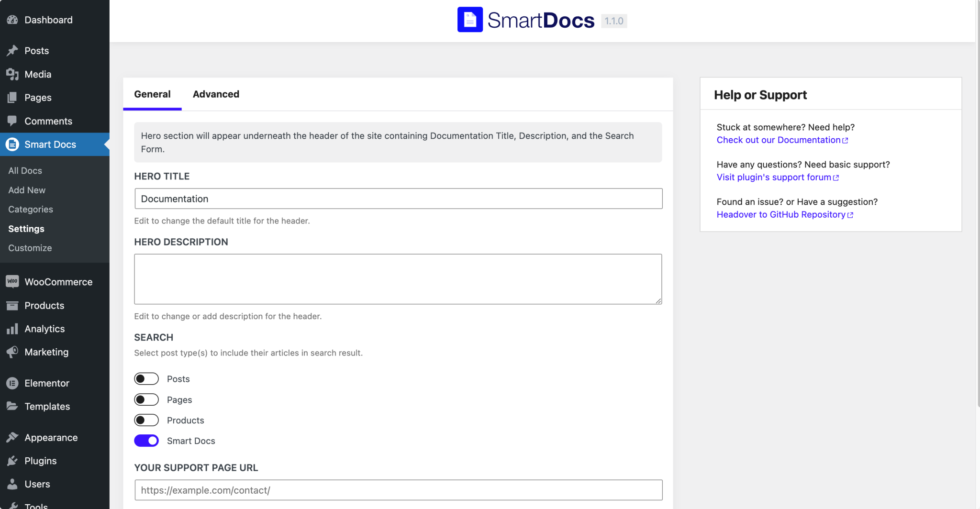Click 'Stuck at somewhere? Need help?' text

pos(785,127)
